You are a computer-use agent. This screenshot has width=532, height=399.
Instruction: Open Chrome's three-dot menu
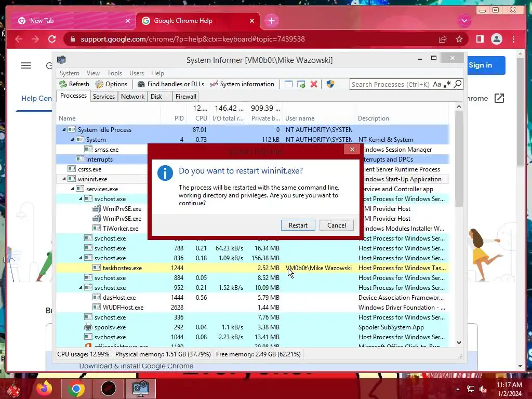[x=514, y=39]
